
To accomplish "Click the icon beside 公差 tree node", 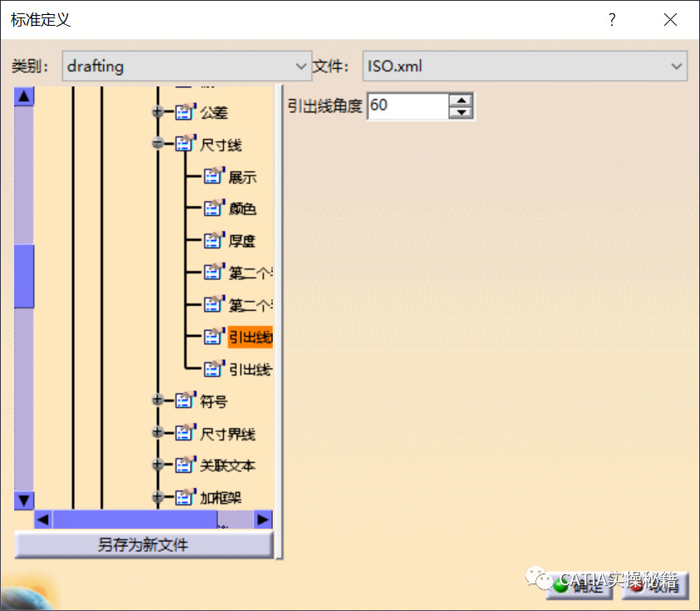I will (184, 112).
